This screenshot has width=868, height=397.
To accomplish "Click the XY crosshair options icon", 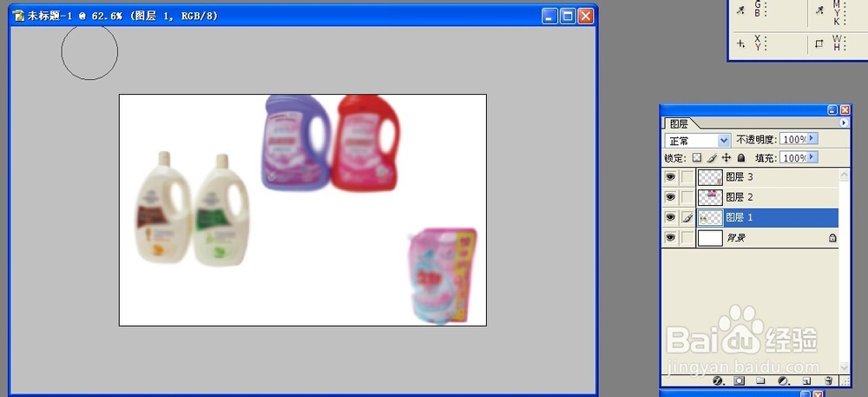I will tap(740, 43).
